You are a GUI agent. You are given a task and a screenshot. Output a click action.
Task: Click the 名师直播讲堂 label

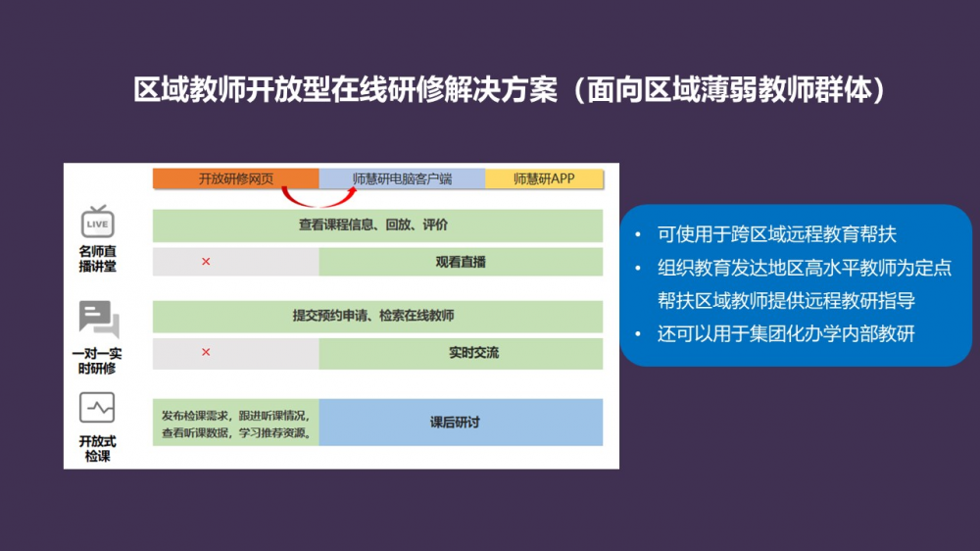98,259
